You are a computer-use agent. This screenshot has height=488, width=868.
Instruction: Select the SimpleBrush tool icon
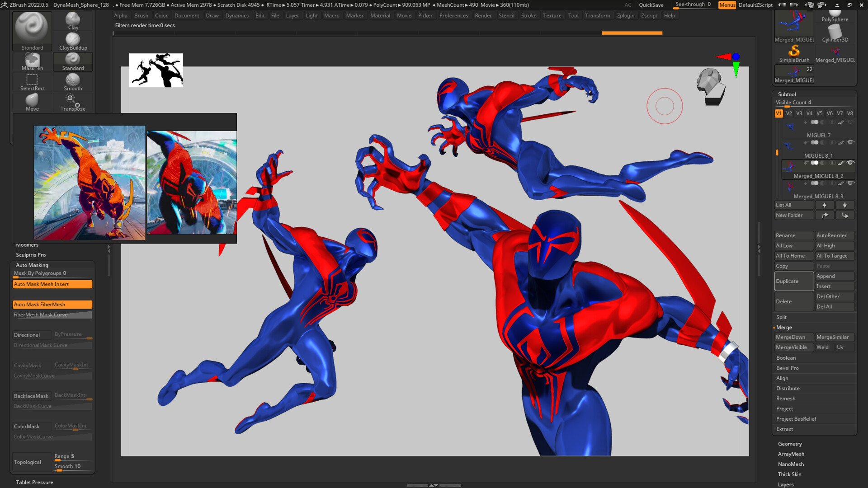pos(795,51)
